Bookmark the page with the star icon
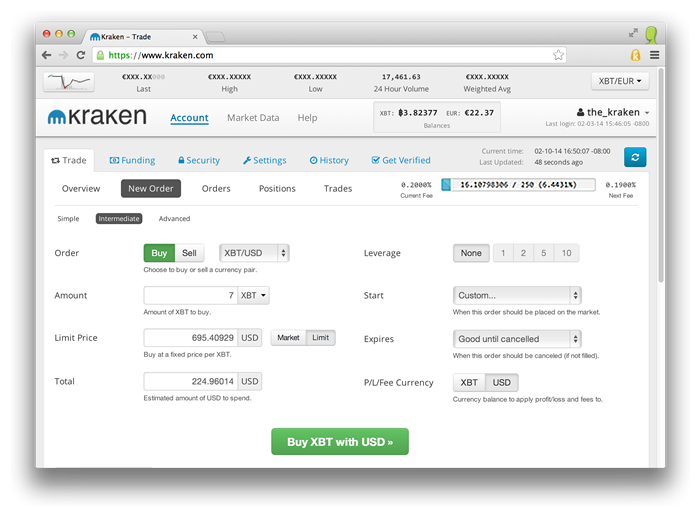 pos(558,55)
